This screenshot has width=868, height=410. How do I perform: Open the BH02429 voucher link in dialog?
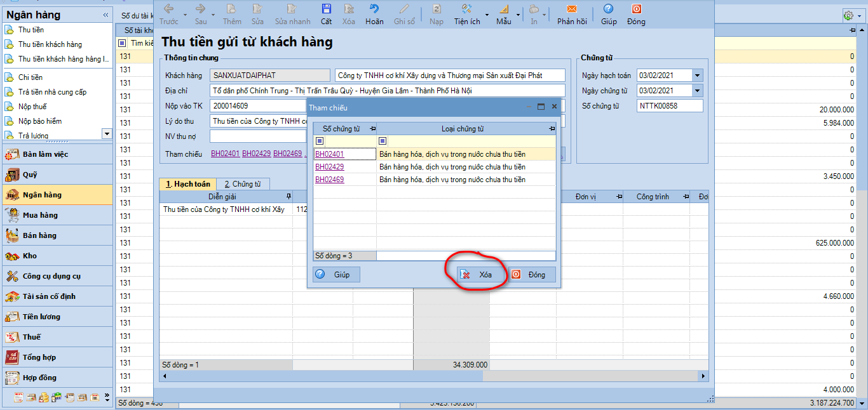(330, 167)
